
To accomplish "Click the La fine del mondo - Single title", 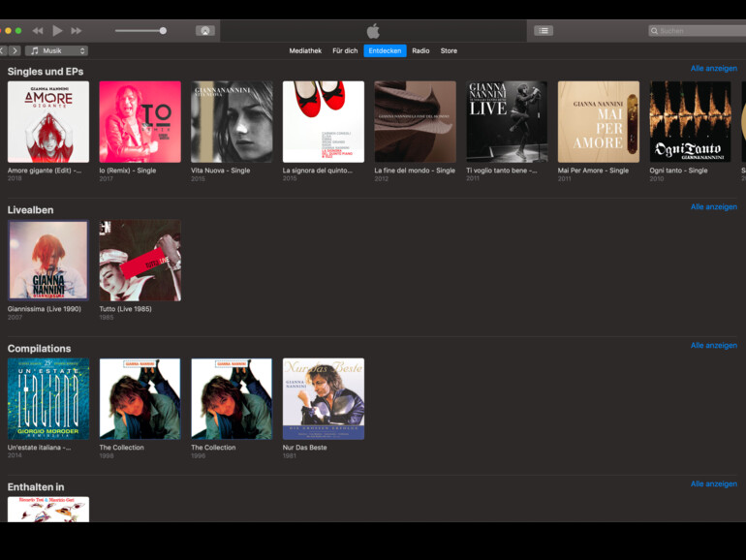I will (415, 171).
